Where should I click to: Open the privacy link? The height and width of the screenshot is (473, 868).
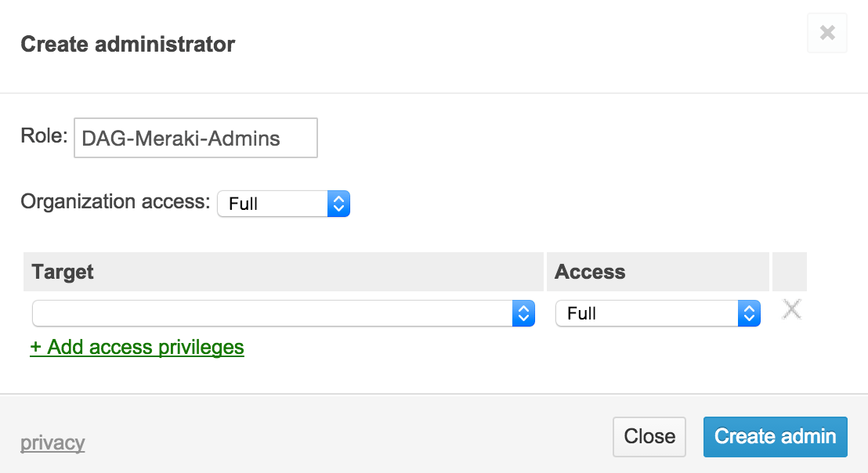(x=52, y=443)
